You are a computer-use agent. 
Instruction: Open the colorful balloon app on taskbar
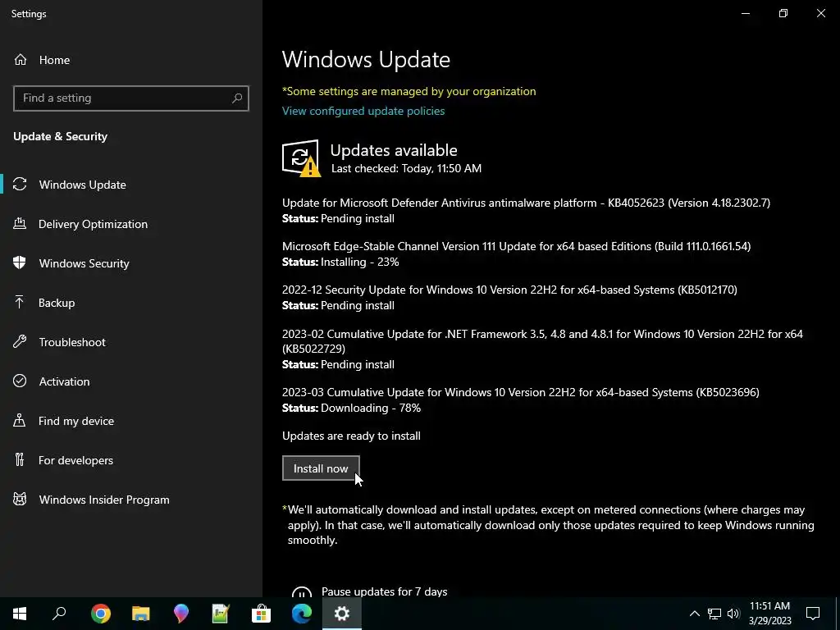click(x=181, y=614)
